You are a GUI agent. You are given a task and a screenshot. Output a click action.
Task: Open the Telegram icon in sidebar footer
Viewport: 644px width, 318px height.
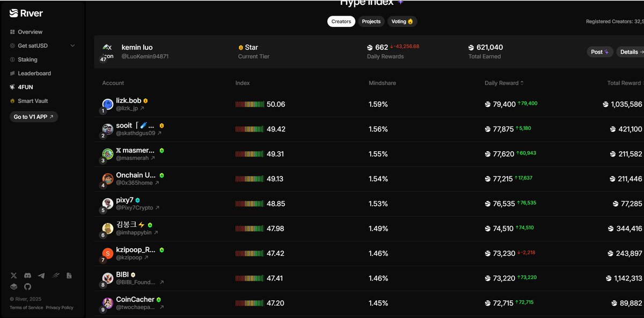pos(41,276)
